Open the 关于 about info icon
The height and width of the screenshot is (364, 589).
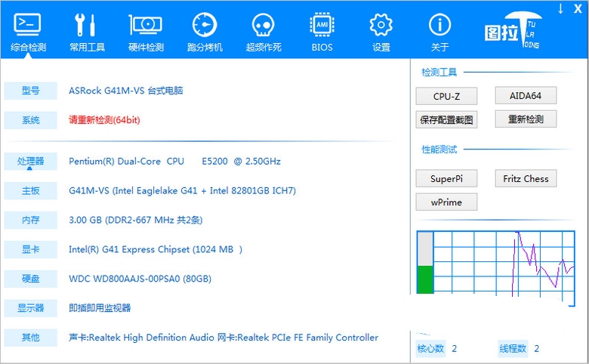(x=440, y=32)
